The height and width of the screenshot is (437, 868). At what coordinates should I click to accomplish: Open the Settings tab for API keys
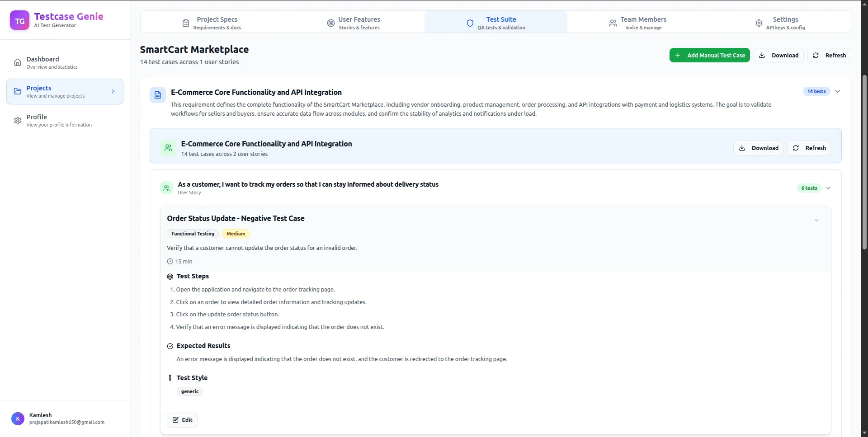click(x=780, y=23)
